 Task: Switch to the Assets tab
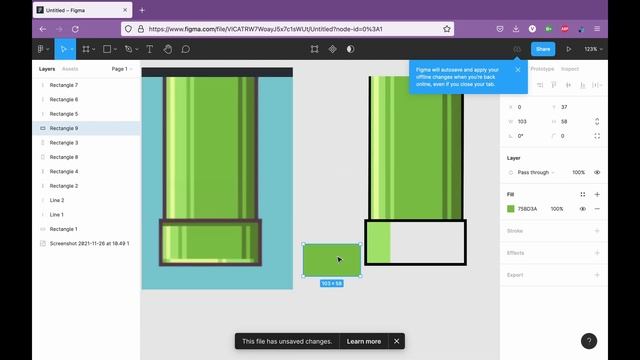70,69
